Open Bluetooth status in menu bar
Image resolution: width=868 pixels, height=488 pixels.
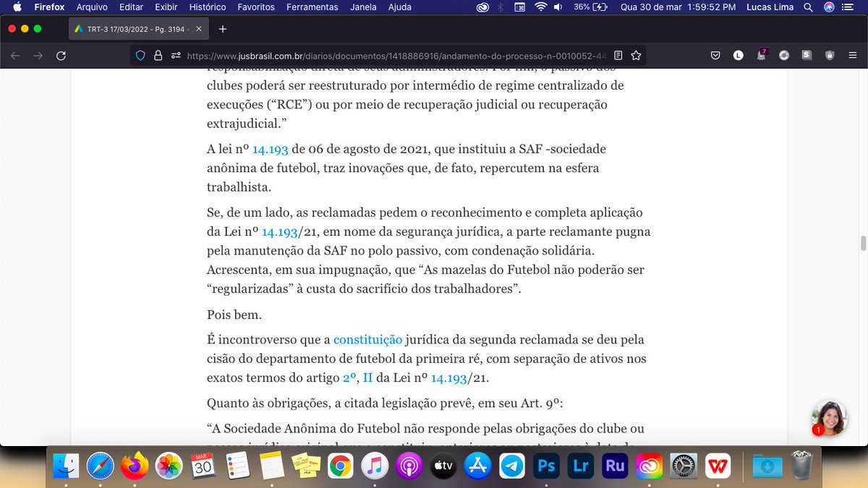tap(501, 7)
